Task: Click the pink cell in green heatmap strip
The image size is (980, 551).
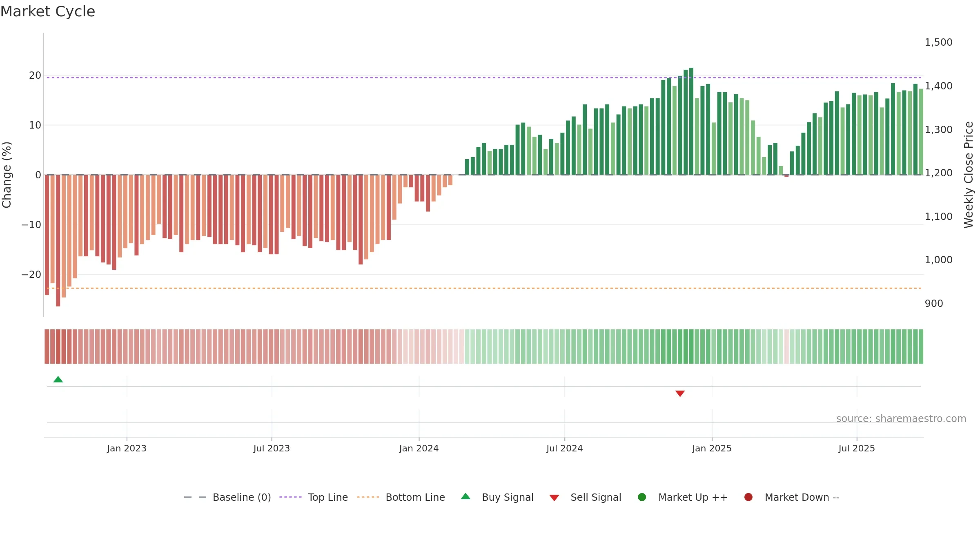Action: (786, 347)
